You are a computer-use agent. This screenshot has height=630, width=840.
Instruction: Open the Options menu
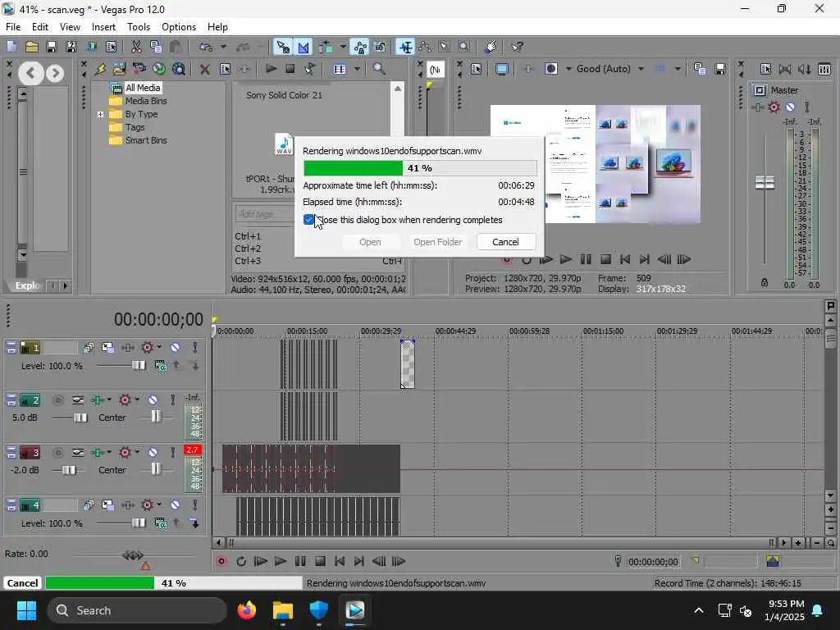(178, 27)
